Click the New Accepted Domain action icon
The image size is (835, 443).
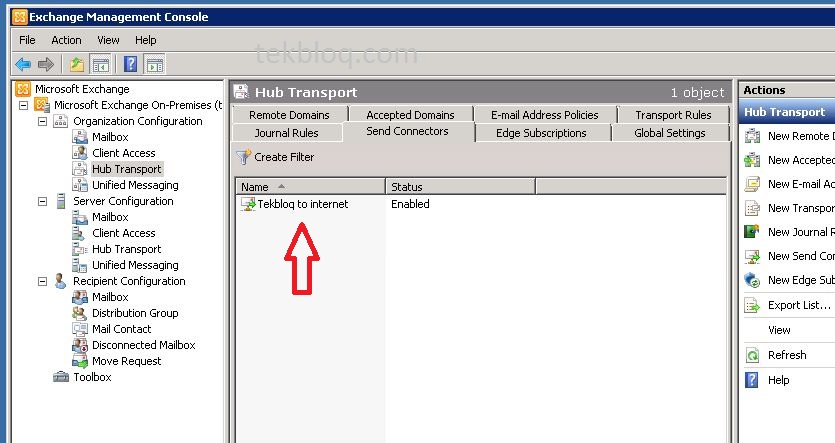click(752, 160)
